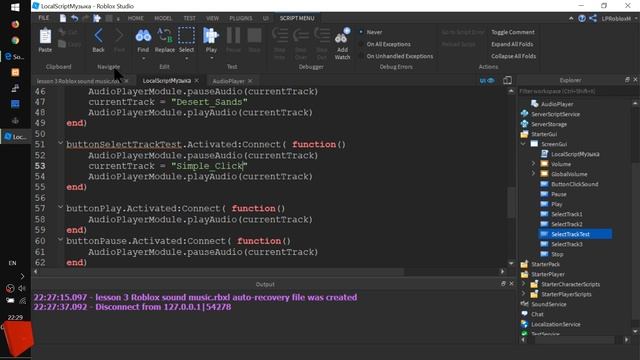Click the UI visibility toggle above editor

pos(487,80)
